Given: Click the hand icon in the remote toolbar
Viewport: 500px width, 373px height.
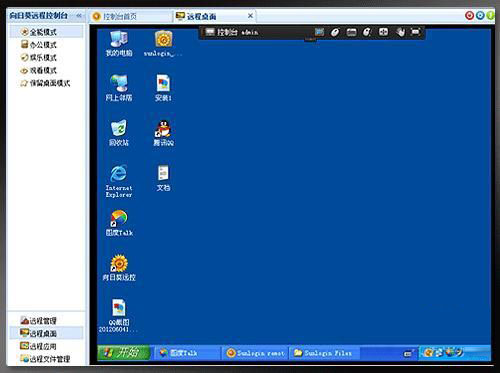Looking at the screenshot, I should [x=400, y=32].
